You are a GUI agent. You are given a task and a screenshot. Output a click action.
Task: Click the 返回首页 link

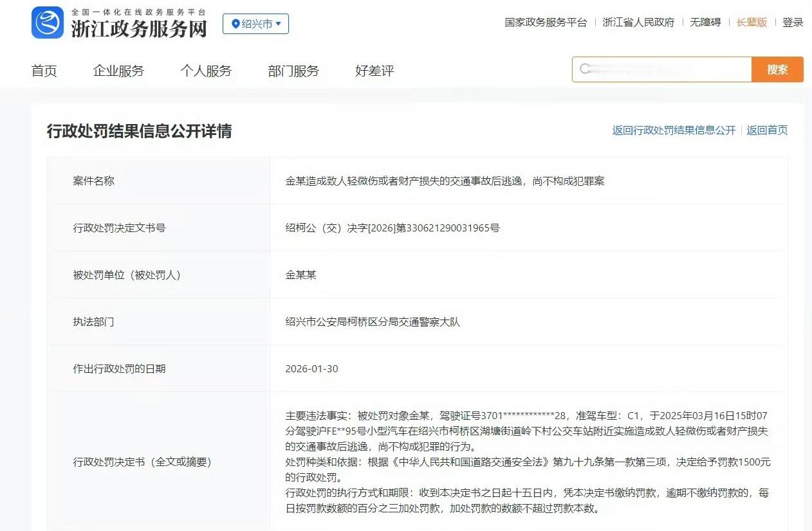pos(766,130)
